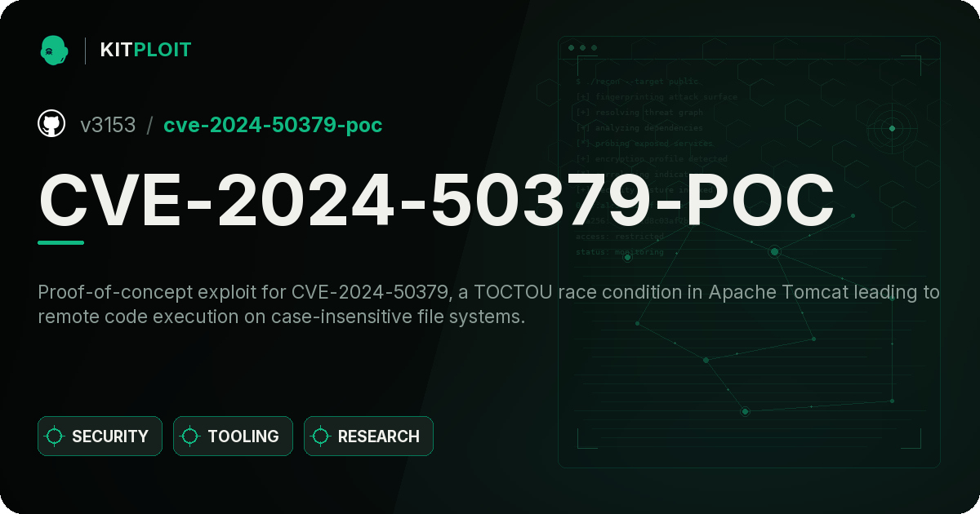Screen dimensions: 980x514
Task: Click the 'resolving threat graph' terminal line
Action: [x=639, y=113]
